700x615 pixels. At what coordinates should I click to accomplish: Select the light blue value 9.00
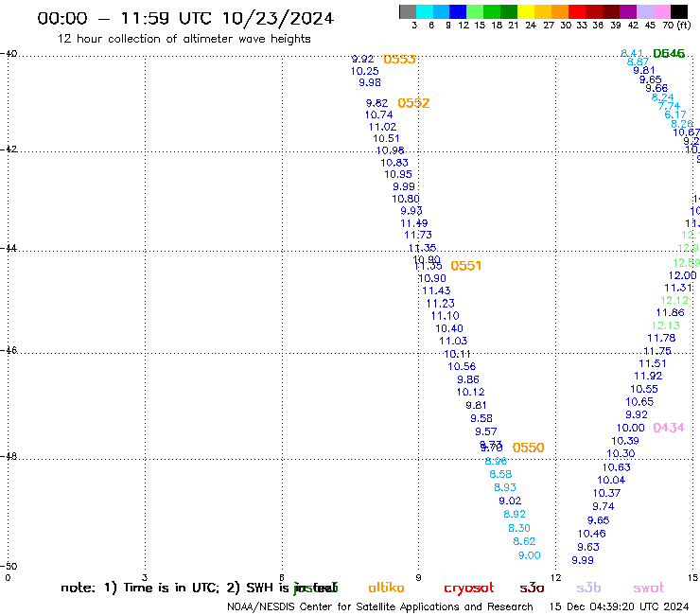529,555
